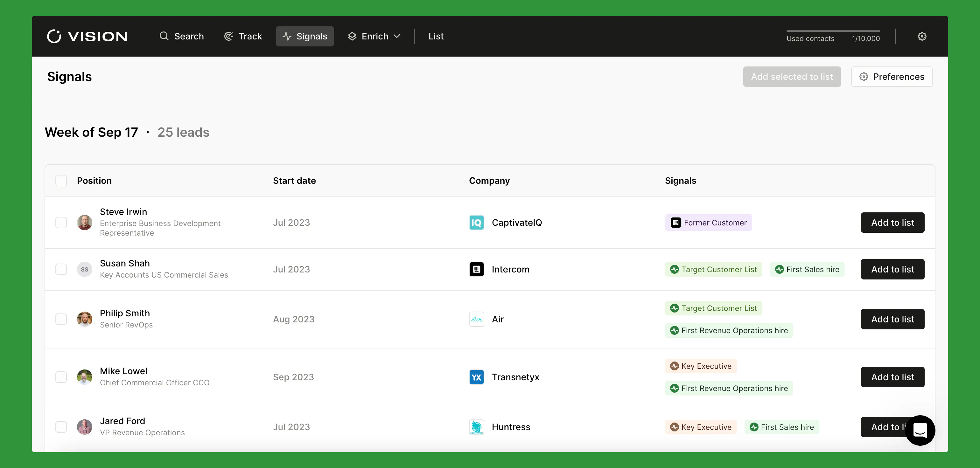
Task: Click the CaptivateIQ company name
Action: tap(517, 223)
